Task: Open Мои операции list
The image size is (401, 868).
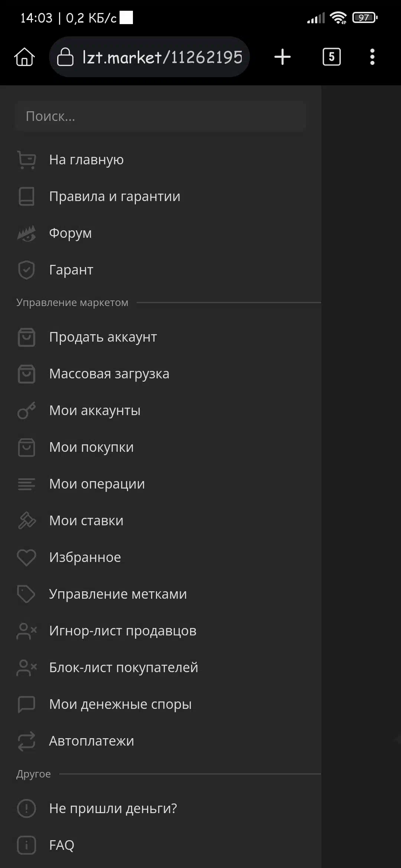Action: click(97, 484)
